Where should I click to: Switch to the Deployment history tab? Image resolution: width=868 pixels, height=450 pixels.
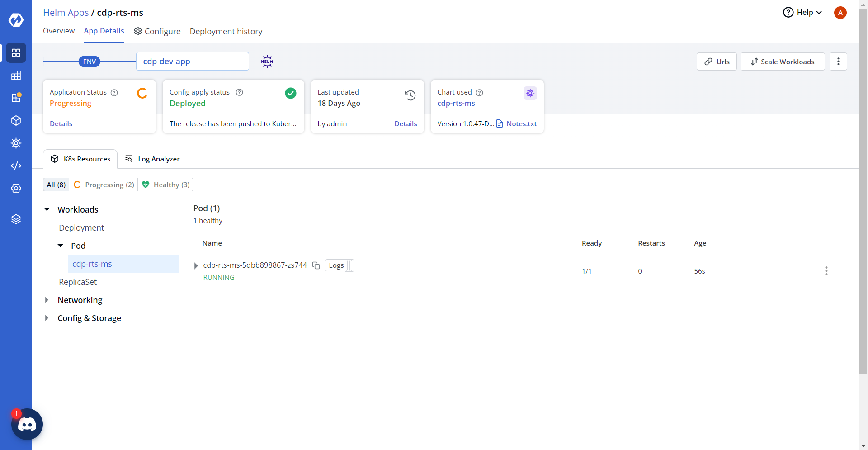click(x=226, y=31)
